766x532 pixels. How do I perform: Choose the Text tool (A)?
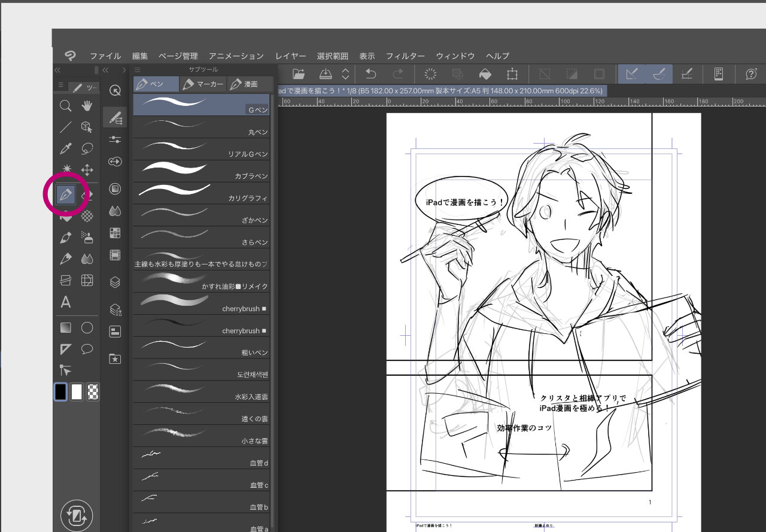tap(66, 302)
